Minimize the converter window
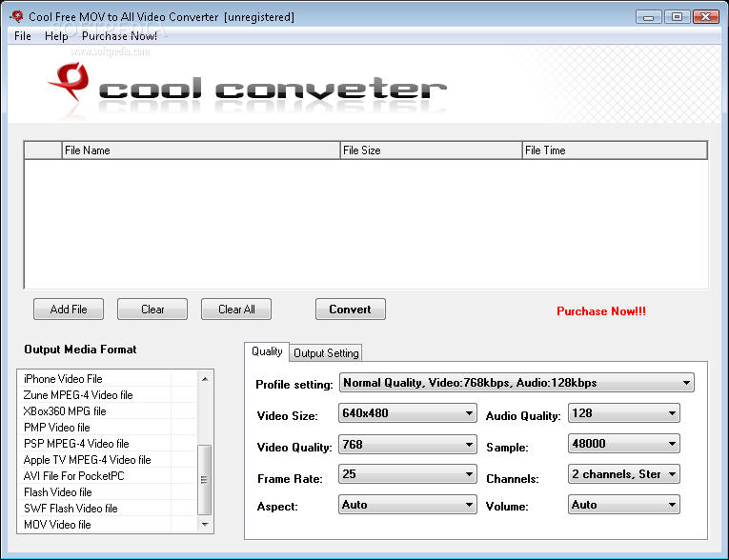Image resolution: width=729 pixels, height=560 pixels. (649, 17)
